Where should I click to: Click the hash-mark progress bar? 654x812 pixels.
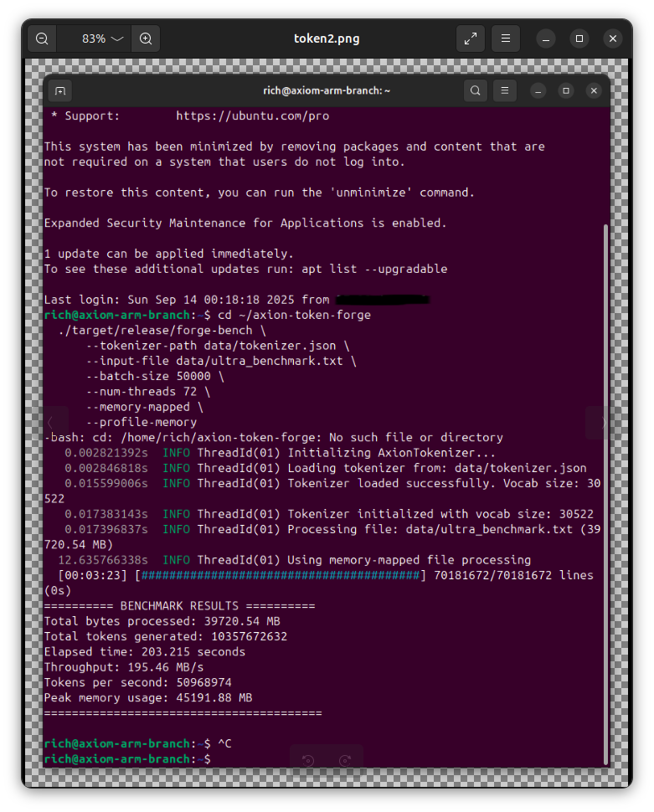[x=281, y=575]
